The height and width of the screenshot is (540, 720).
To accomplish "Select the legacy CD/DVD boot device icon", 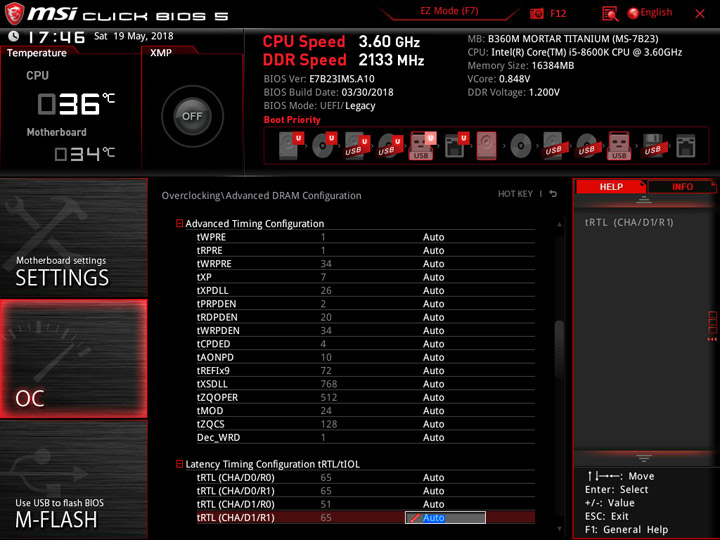I will pyautogui.click(x=520, y=146).
